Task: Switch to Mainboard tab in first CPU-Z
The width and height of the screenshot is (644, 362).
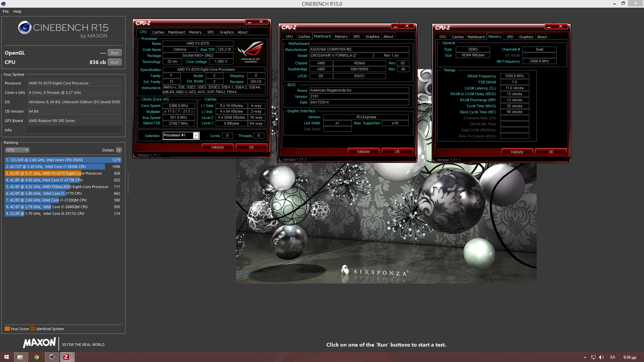Action: [x=176, y=32]
